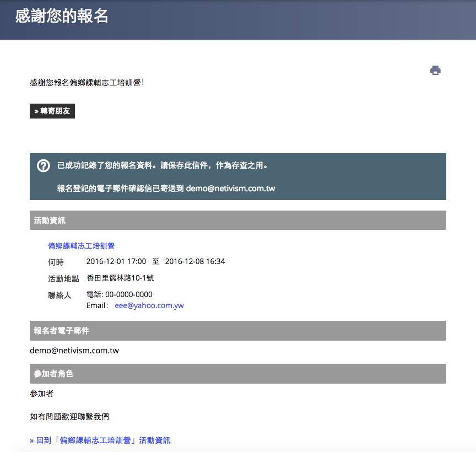Screen dimensions: 476x452
Task: Open the 偏鄉課輔志工培訓營 event title link
Action: point(81,246)
